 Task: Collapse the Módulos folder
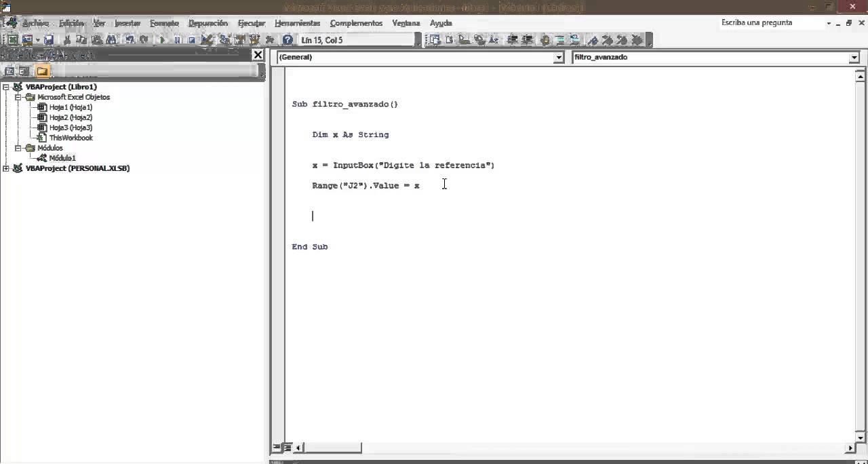(18, 148)
